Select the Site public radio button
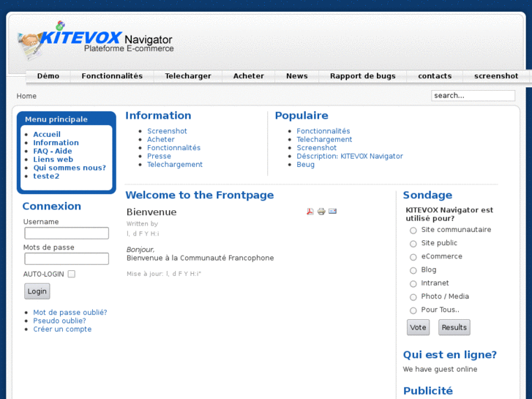Image resolution: width=532 pixels, height=399 pixels. (x=413, y=244)
